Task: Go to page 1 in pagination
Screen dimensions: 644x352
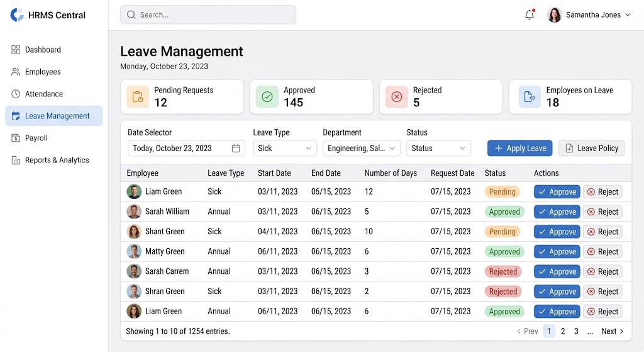Action: [549, 331]
